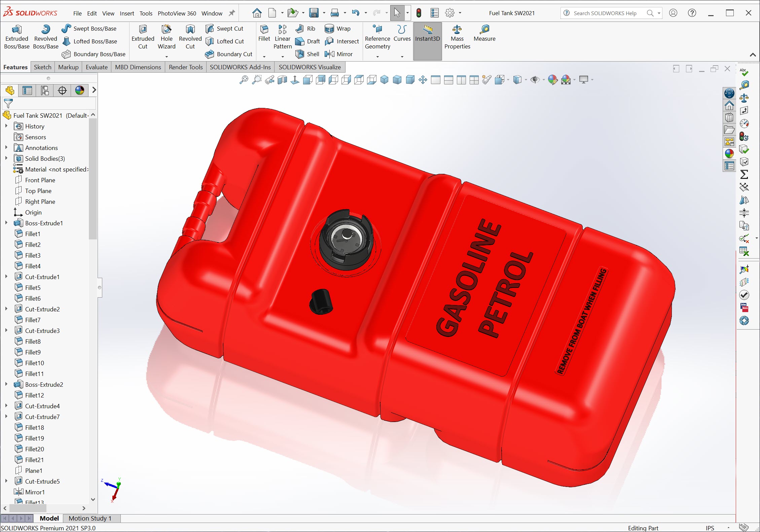The image size is (760, 532).
Task: Expand the History folder
Action: click(x=6, y=126)
